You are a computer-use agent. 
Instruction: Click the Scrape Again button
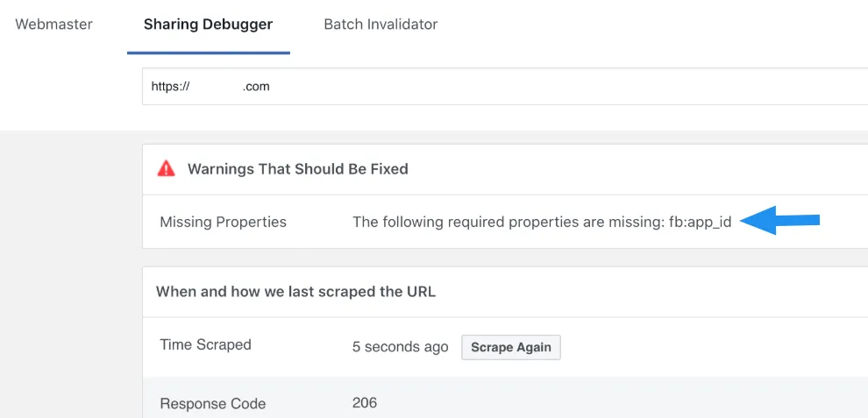coord(511,347)
